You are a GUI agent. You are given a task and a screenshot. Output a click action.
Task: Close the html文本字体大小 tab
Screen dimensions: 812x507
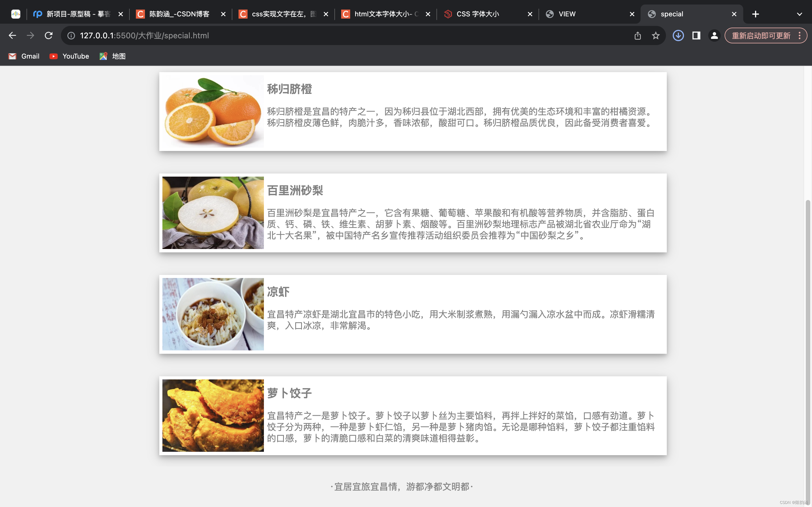428,14
